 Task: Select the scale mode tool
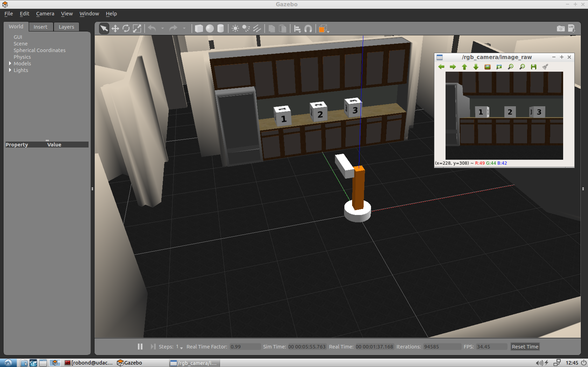click(137, 29)
